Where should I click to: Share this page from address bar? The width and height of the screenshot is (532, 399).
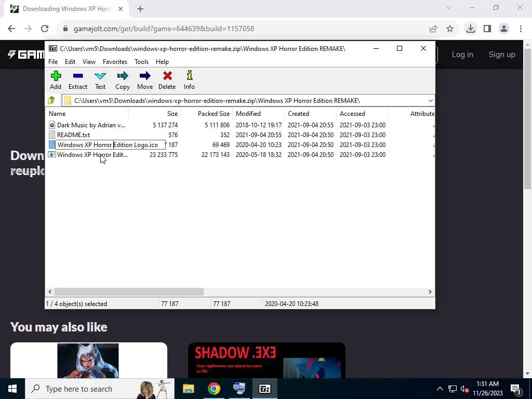coord(433,29)
